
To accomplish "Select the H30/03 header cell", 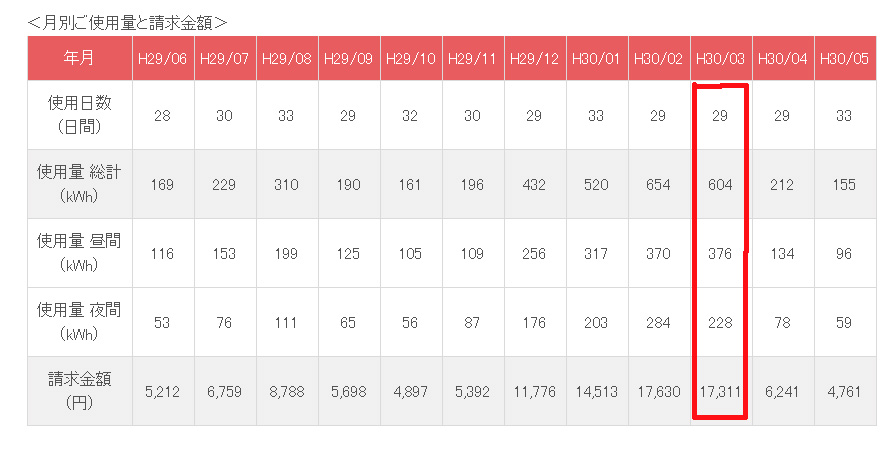I will coord(720,58).
